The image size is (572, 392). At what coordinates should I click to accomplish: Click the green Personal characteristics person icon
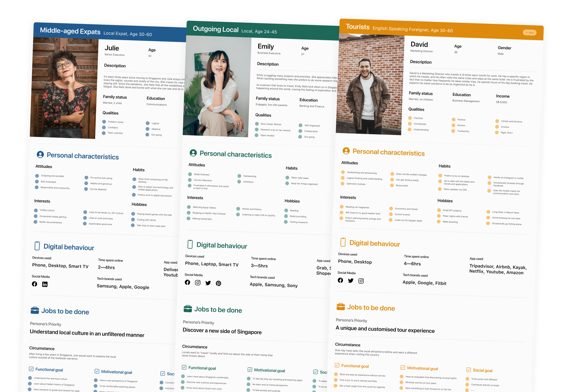pos(193,153)
